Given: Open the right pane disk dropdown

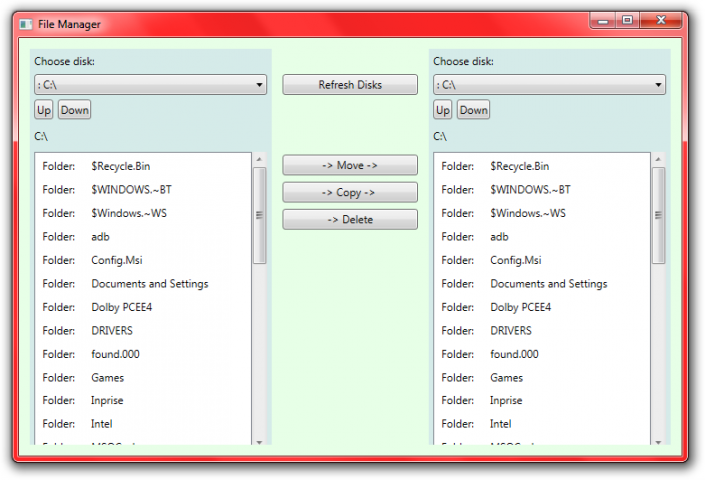Looking at the screenshot, I should pos(549,84).
